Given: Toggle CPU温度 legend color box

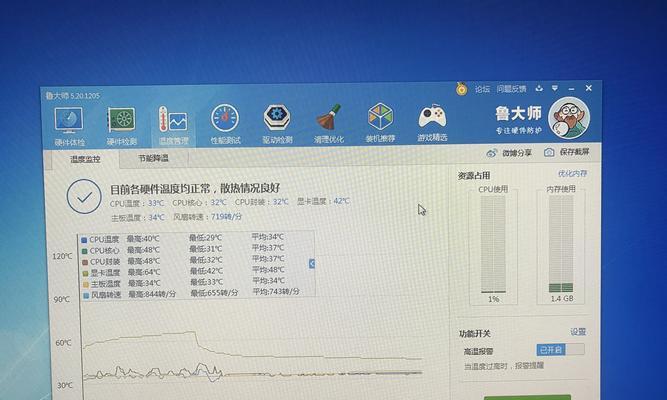Looking at the screenshot, I should (x=84, y=240).
